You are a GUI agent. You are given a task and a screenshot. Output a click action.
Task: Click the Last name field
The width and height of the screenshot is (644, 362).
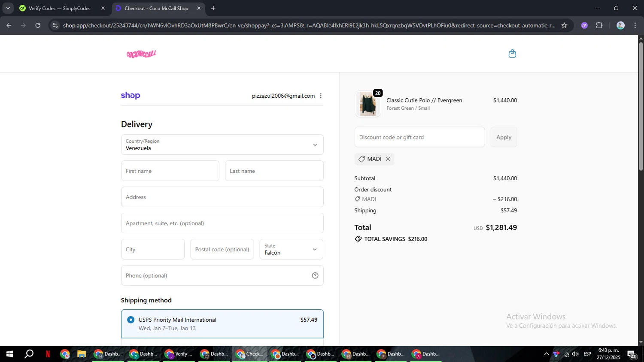(274, 171)
